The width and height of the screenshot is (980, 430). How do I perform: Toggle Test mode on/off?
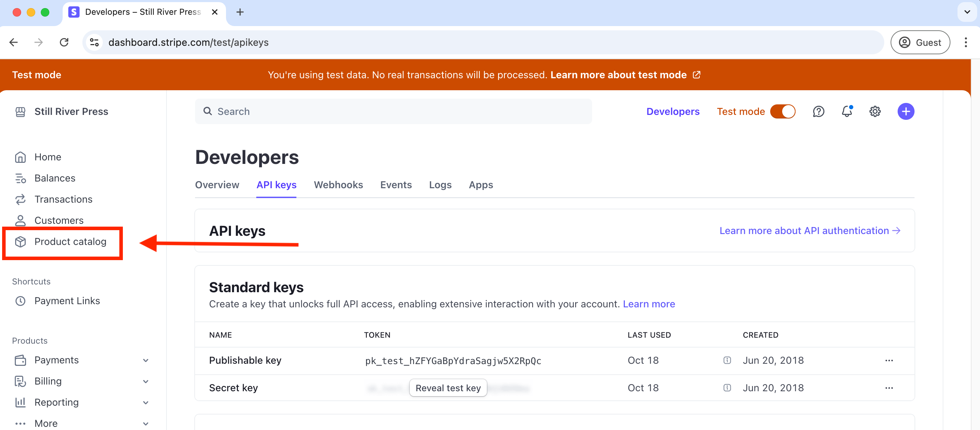[x=784, y=111]
